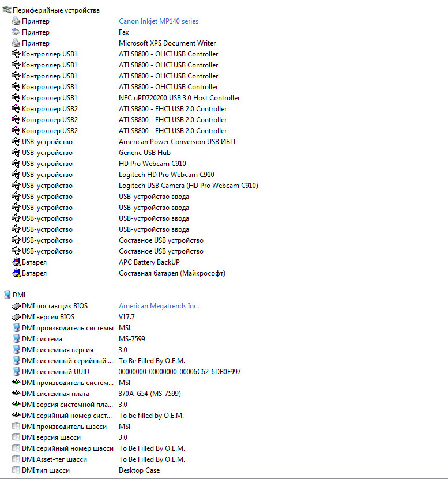Click the chip icon beside DMI поставщик BIOS
This screenshot has height=479, width=448.
[16, 306]
